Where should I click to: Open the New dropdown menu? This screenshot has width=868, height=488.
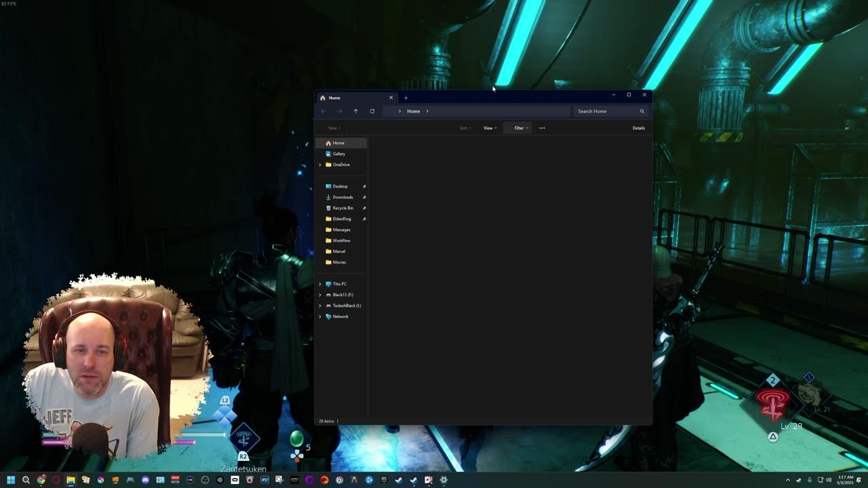click(334, 128)
